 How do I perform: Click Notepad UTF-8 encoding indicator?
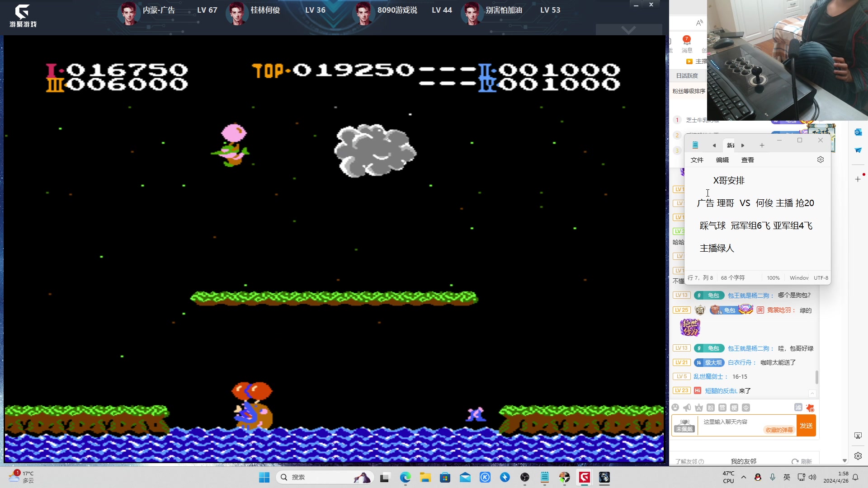coord(821,278)
